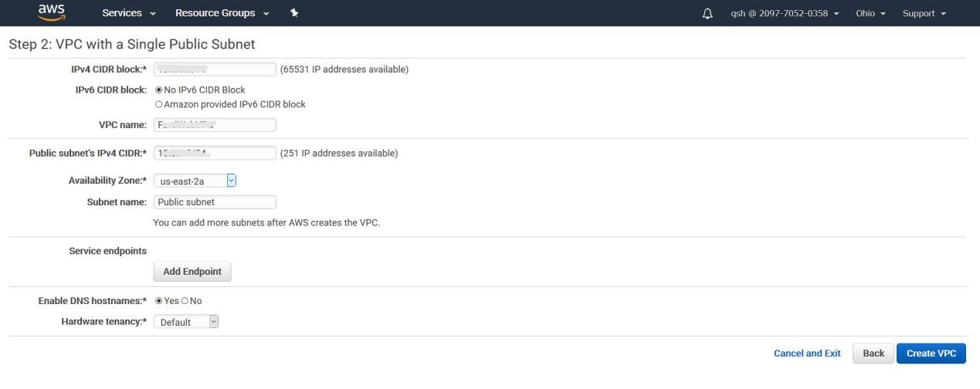
Task: Open the Ohio region selector
Action: coord(870,13)
